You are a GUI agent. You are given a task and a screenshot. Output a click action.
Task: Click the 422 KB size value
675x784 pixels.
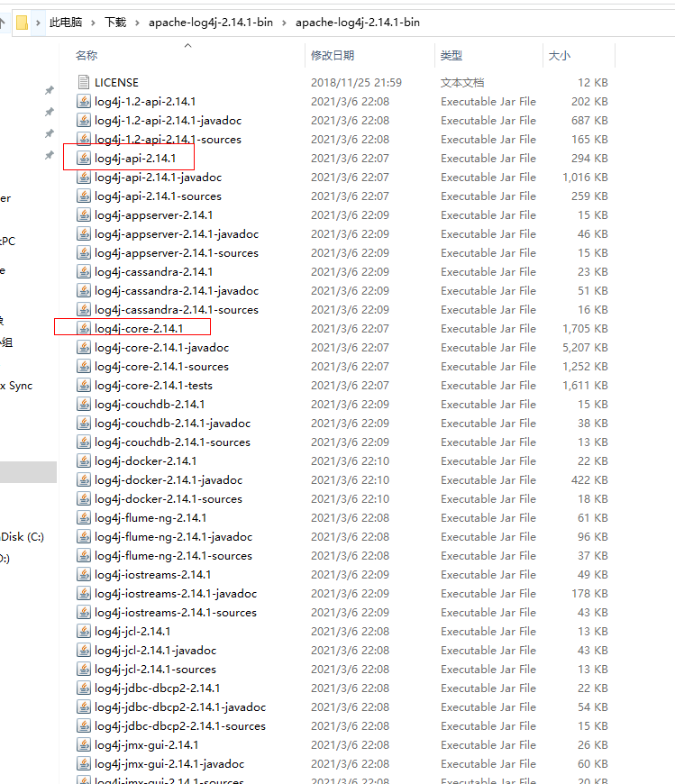point(589,480)
